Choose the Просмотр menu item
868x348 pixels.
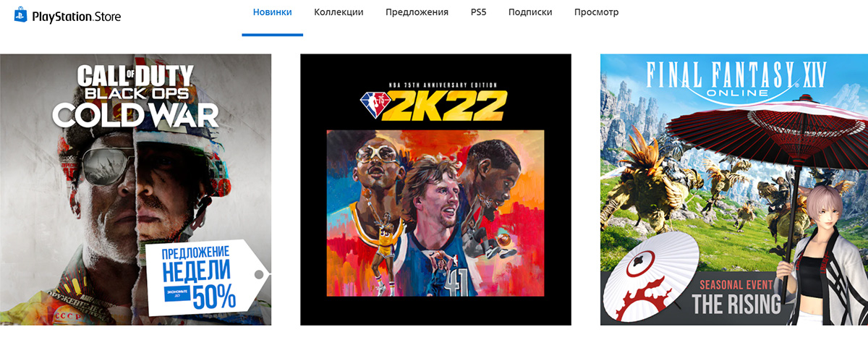(x=596, y=12)
